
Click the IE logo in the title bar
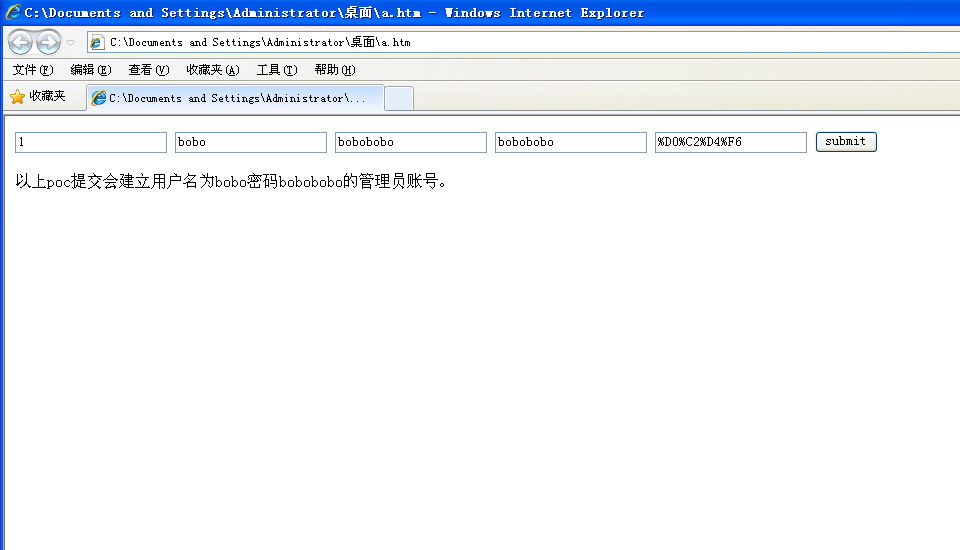13,12
